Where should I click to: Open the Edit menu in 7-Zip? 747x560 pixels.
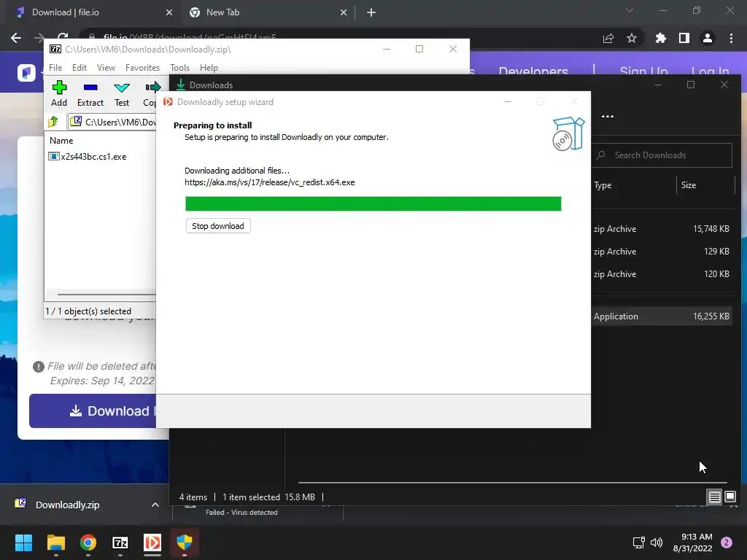click(79, 68)
